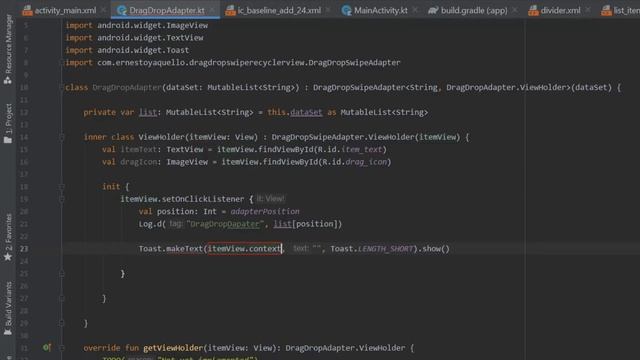Click the XML icon on ic_baseline_add_24.xml tab
Image resolution: width=640 pixels, height=360 pixels.
230,10
